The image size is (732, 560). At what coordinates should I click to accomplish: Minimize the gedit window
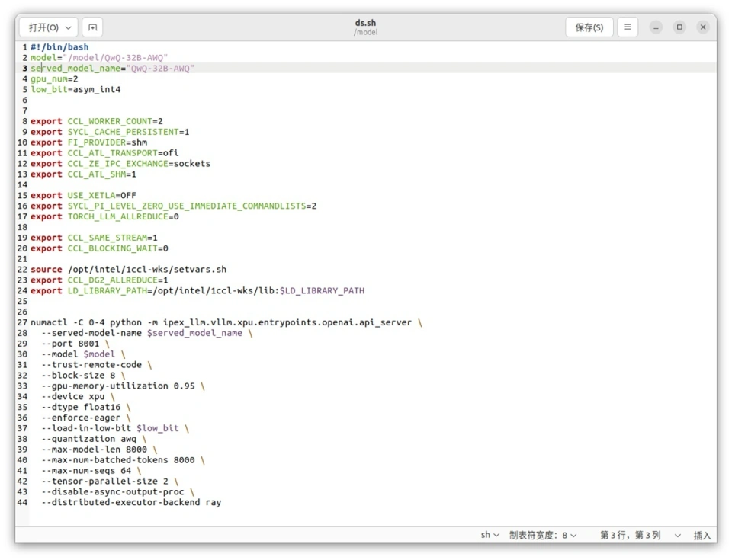pyautogui.click(x=656, y=27)
